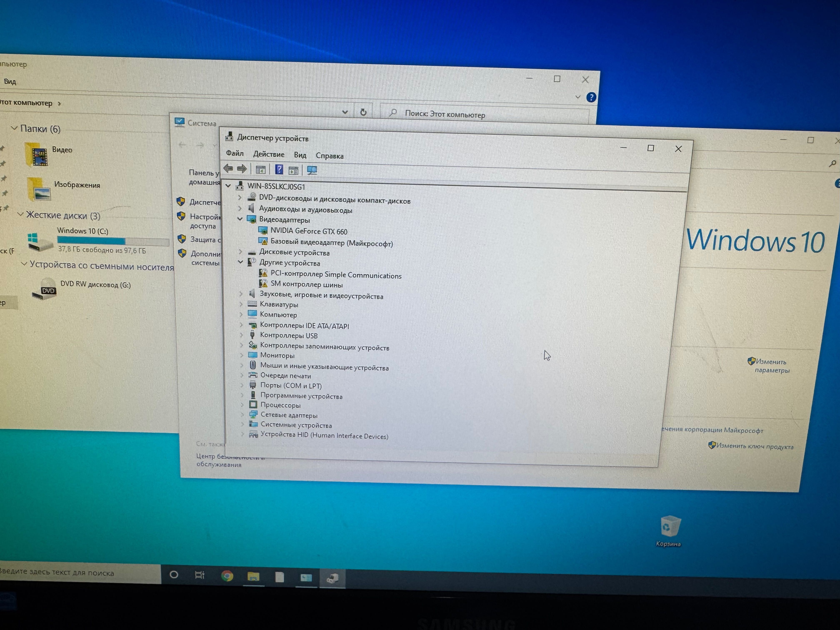Screen dimensions: 840x630
Task: Click the Порты (COM и LPT) icon
Action: click(x=253, y=385)
